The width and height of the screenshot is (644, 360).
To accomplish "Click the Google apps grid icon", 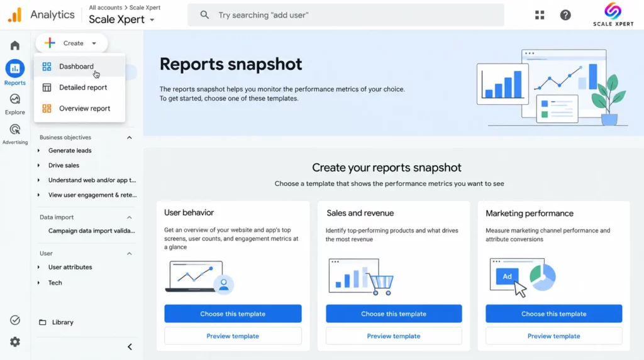I will [540, 15].
